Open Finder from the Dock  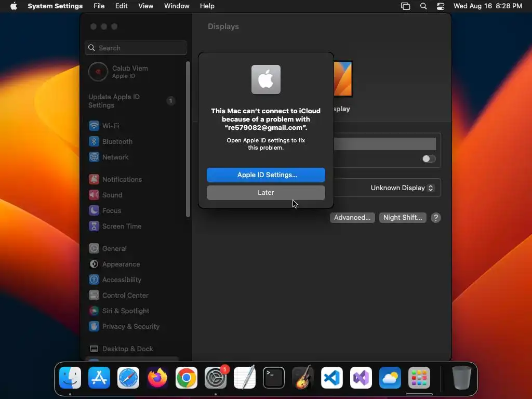tap(70, 378)
